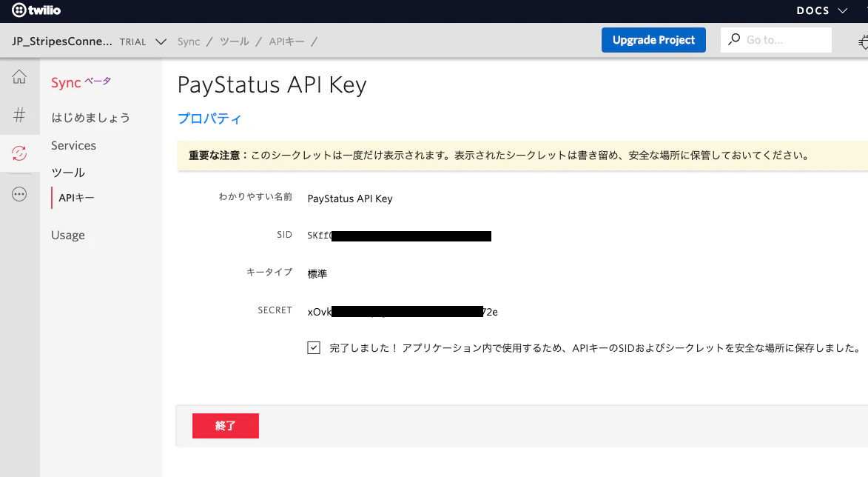The image size is (868, 477).
Task: Click the JP_StripesConne... project name
Action: [x=62, y=41]
